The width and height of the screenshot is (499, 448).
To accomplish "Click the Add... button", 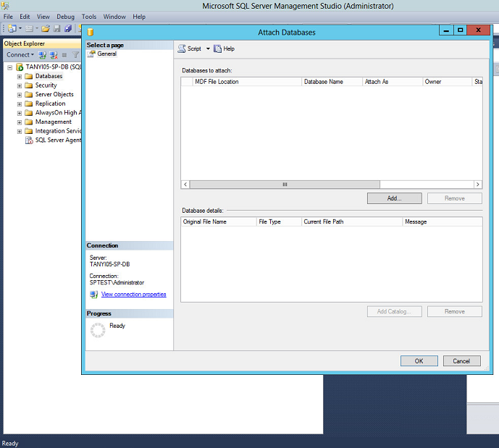I will coord(394,198).
